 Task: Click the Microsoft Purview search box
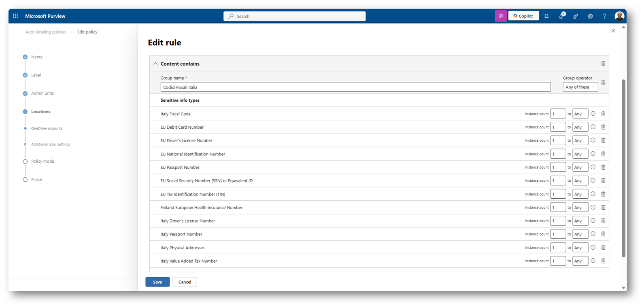[x=294, y=16]
